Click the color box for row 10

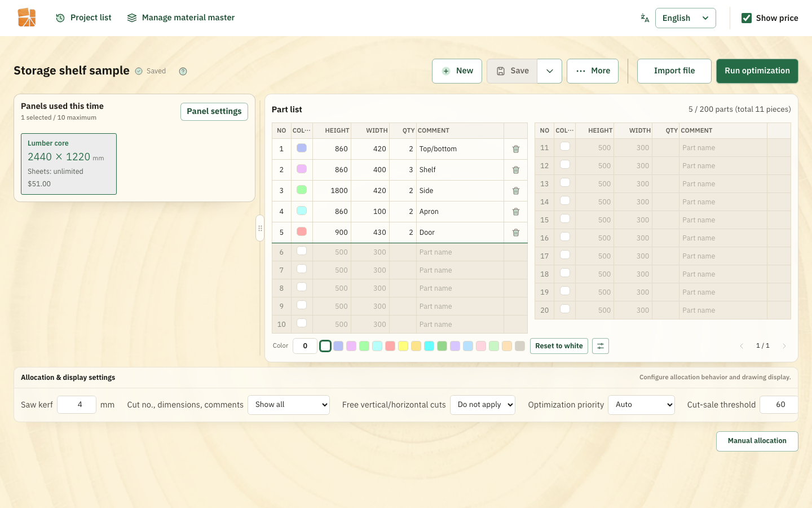(302, 323)
